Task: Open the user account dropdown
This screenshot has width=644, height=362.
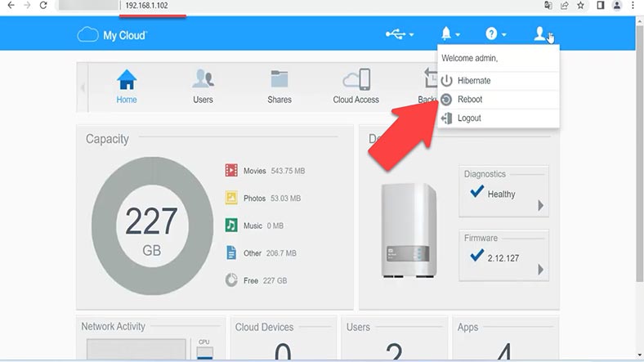Action: [543, 34]
